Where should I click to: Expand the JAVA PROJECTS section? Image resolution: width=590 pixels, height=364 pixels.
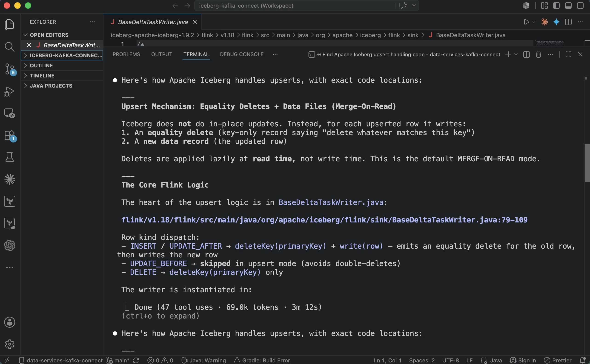62,86
